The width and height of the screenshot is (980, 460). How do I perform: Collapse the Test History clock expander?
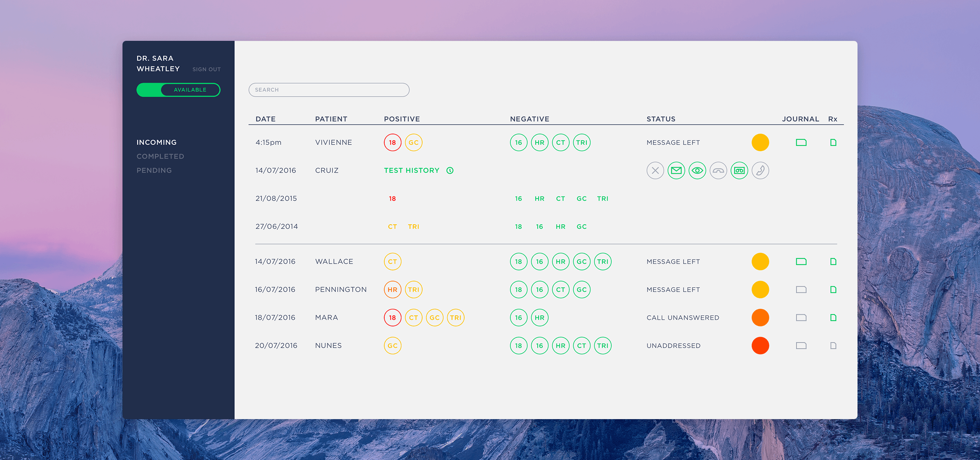pos(450,170)
